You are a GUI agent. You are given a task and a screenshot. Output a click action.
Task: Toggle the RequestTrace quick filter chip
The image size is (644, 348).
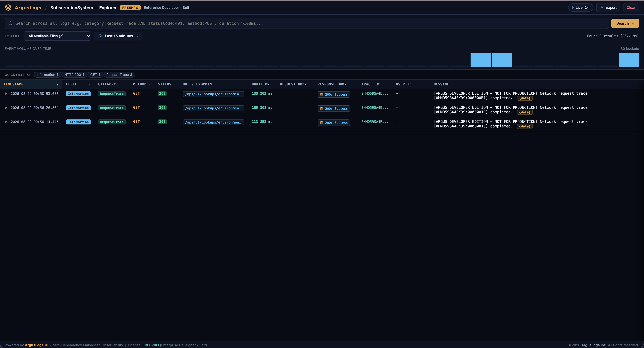[x=119, y=75]
